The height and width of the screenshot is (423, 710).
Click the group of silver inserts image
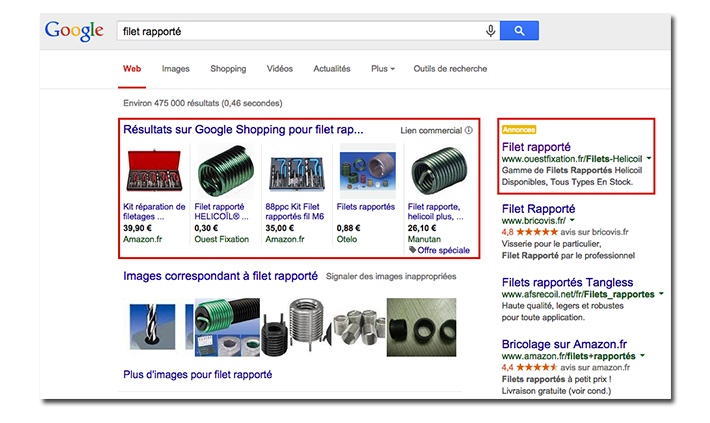click(x=360, y=327)
